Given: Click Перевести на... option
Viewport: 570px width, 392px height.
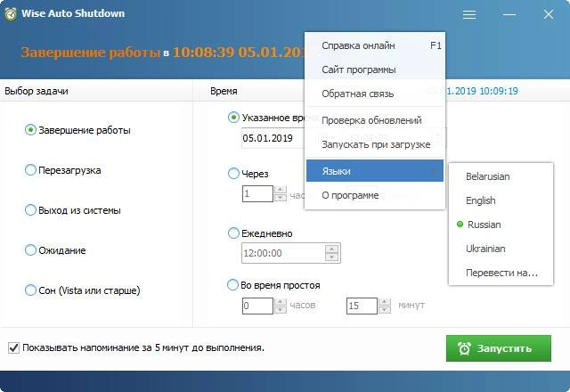Looking at the screenshot, I should pyautogui.click(x=501, y=273).
